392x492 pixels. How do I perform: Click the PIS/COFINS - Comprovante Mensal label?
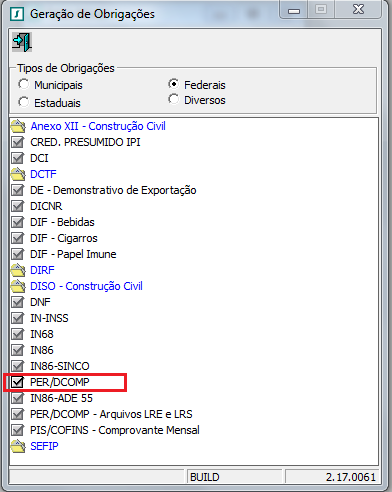click(x=115, y=430)
